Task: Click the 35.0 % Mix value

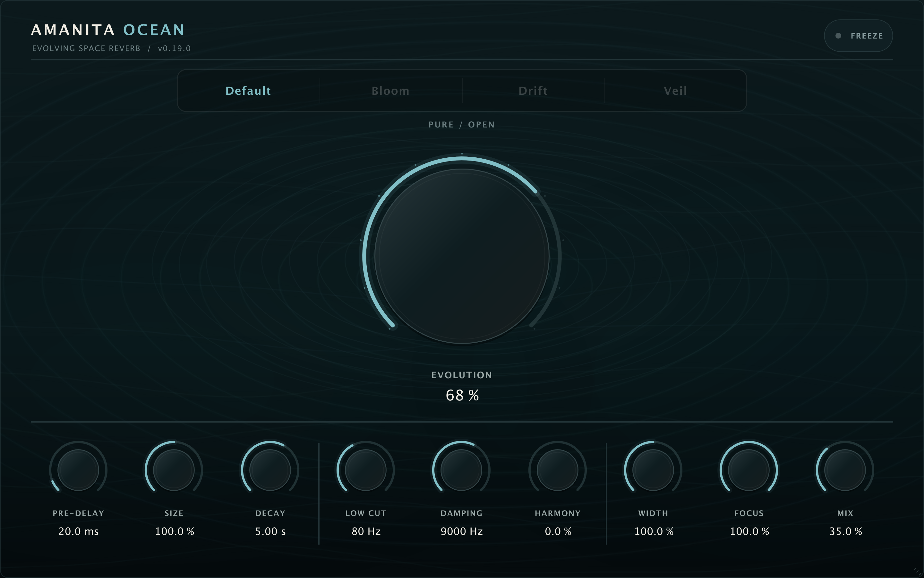Action: click(x=845, y=531)
